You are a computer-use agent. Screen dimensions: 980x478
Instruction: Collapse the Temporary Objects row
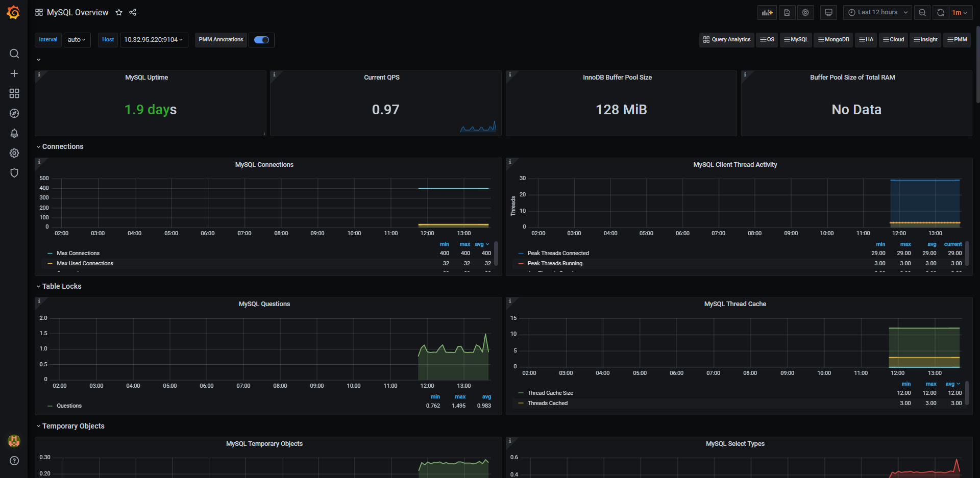pyautogui.click(x=70, y=426)
